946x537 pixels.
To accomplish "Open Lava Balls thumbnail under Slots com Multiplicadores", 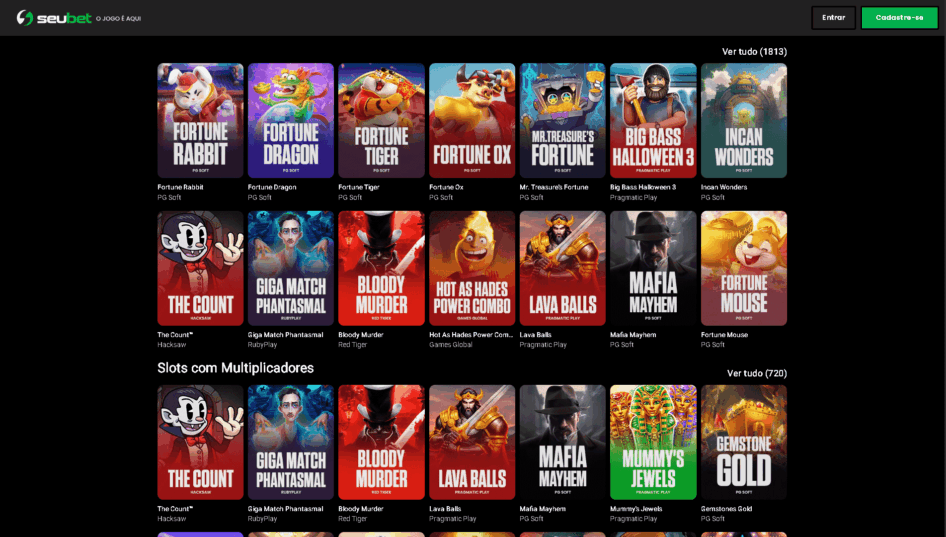I will tap(472, 442).
